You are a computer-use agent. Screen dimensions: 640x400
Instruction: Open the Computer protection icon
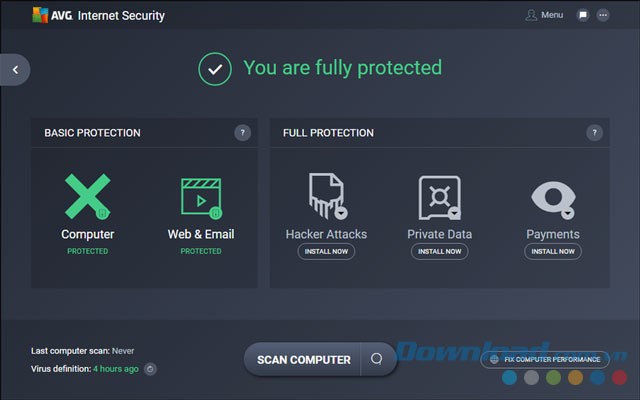[88, 196]
